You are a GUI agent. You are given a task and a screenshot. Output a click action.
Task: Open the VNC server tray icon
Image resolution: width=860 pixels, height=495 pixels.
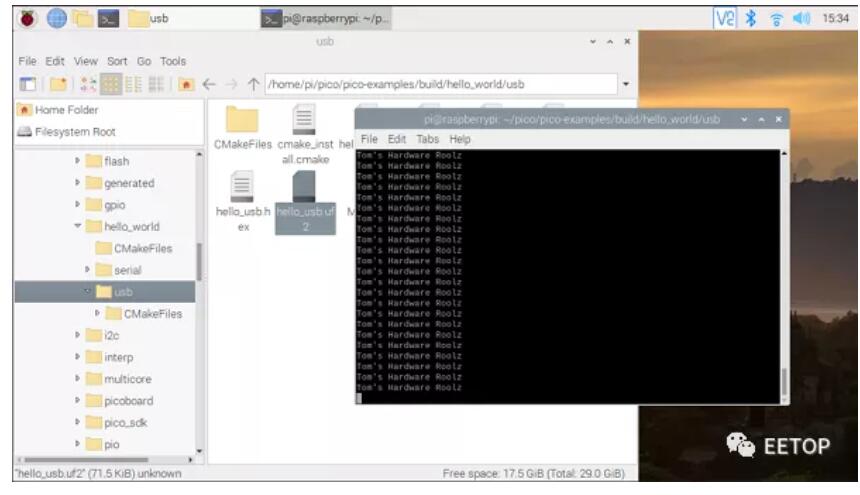(x=724, y=19)
